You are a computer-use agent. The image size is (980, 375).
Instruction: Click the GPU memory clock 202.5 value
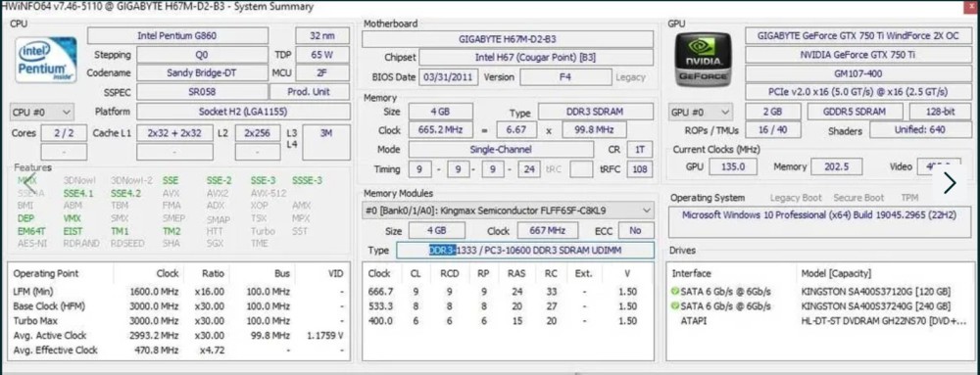(836, 167)
